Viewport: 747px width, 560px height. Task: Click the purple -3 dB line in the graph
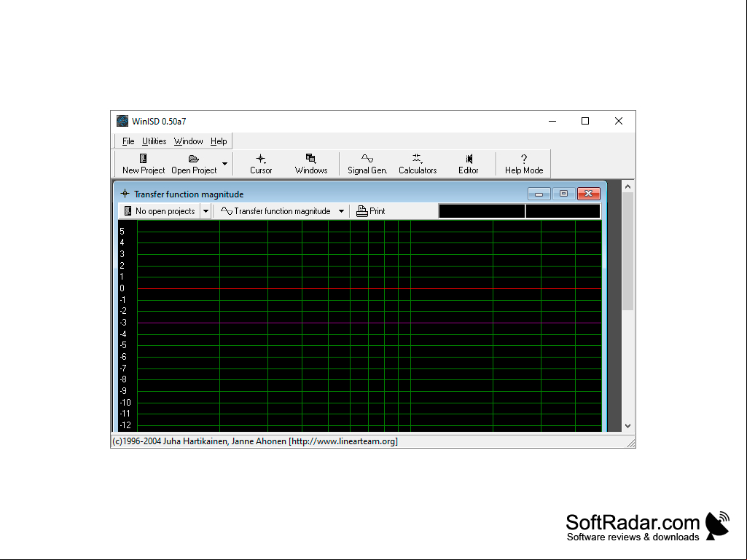(x=369, y=323)
